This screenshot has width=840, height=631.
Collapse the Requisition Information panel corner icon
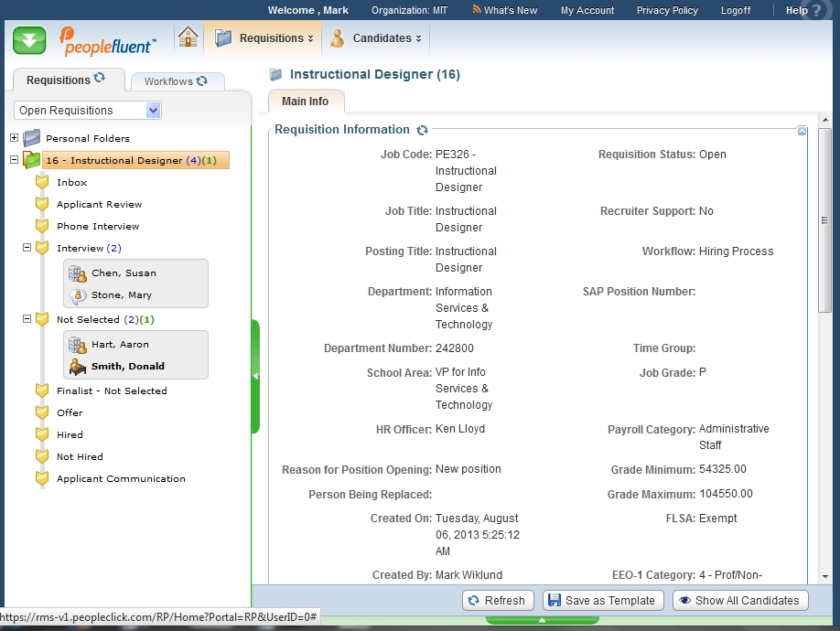tap(802, 131)
